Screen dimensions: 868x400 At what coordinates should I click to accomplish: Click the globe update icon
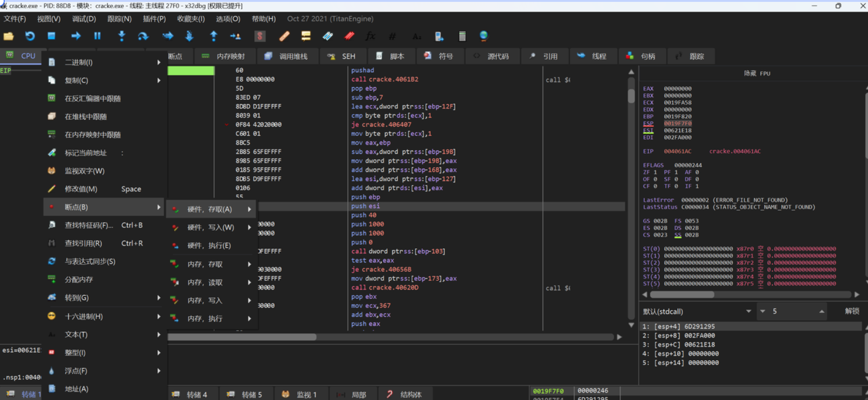[484, 36]
